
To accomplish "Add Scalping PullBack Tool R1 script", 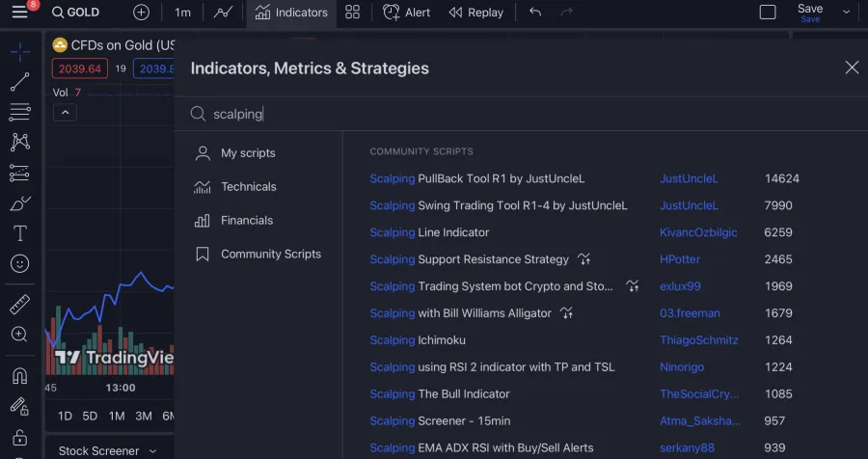I will [x=477, y=178].
